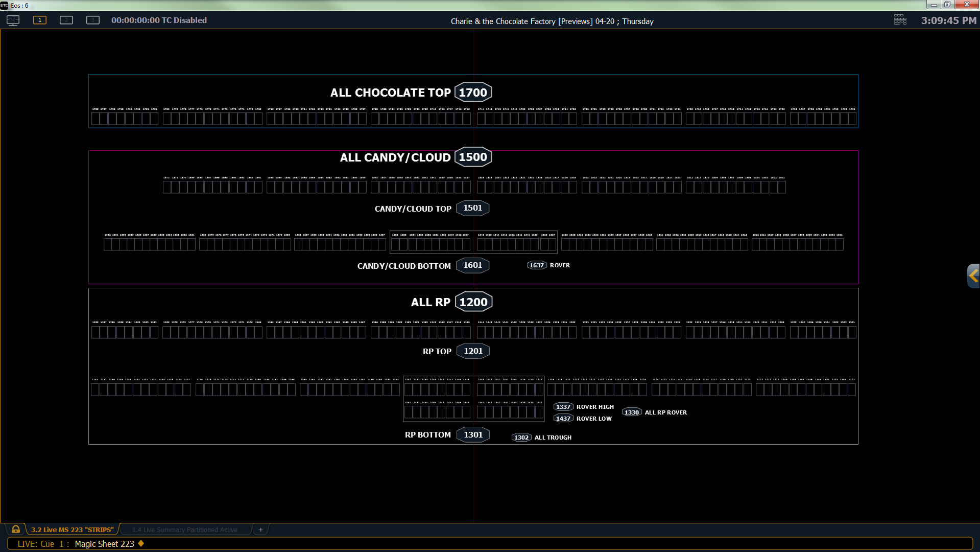The width and height of the screenshot is (980, 552).
Task: Select RP BOTTOM group 1301
Action: click(x=473, y=434)
